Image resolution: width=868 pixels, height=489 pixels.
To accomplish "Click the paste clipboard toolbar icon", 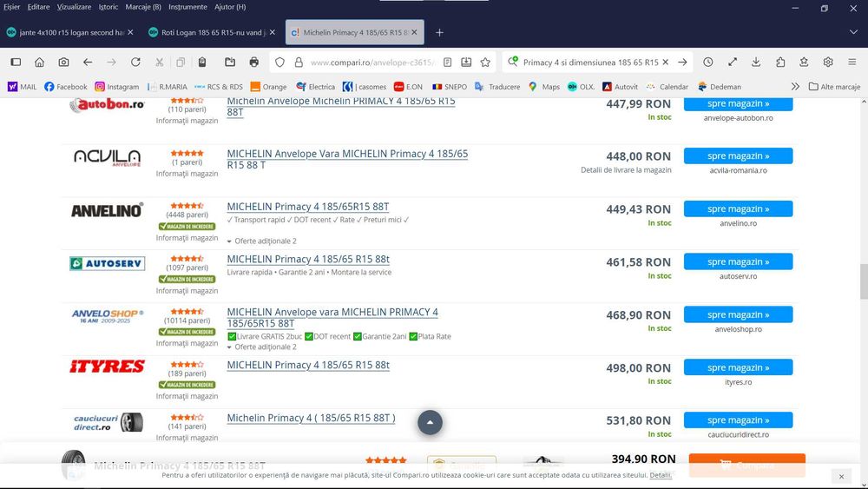I will coord(202,62).
